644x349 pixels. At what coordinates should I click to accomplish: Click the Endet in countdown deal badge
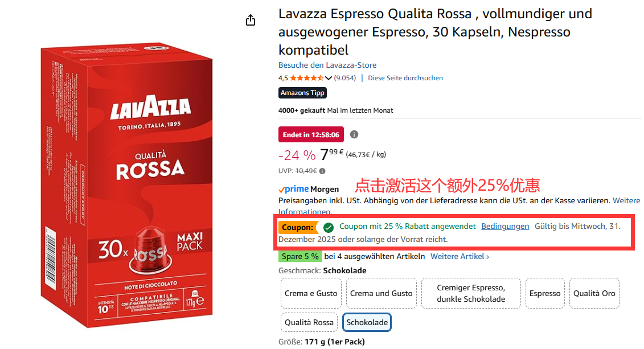pyautogui.click(x=311, y=134)
